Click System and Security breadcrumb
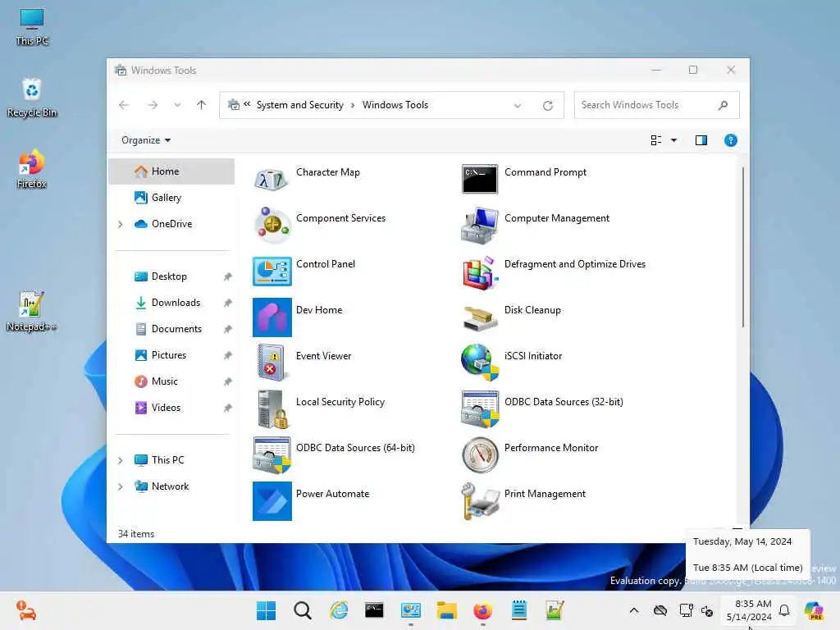The image size is (840, 630). coord(299,105)
